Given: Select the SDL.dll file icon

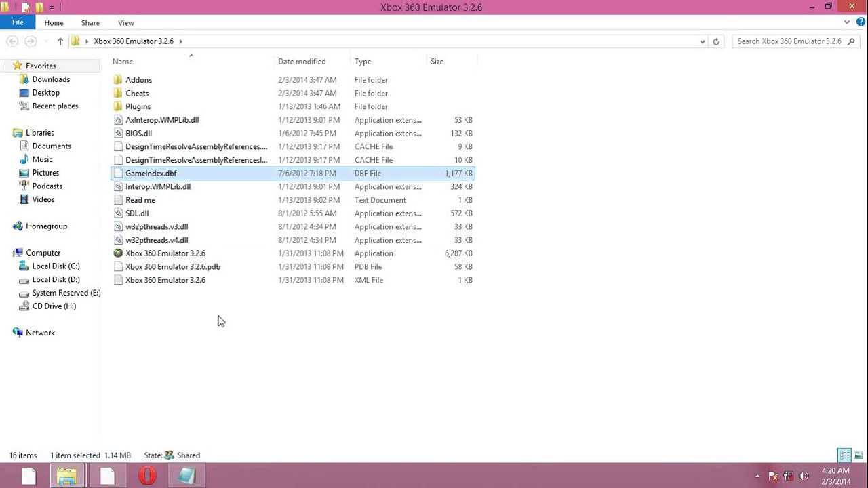Looking at the screenshot, I should (x=118, y=213).
